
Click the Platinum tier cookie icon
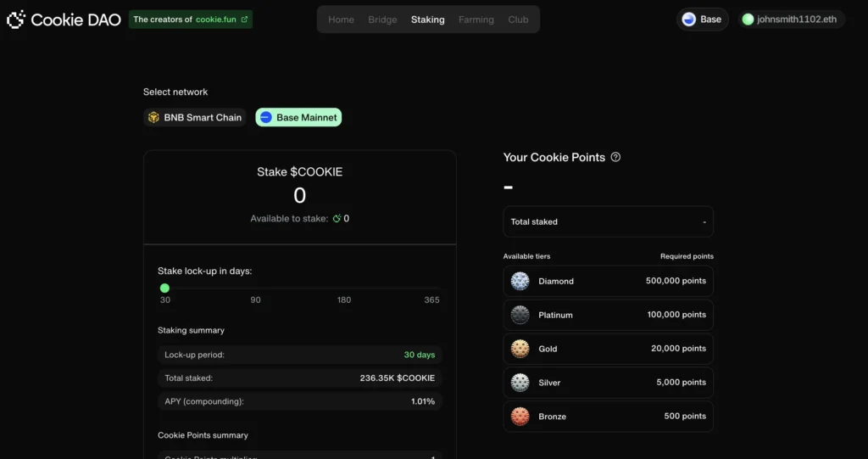coord(520,315)
